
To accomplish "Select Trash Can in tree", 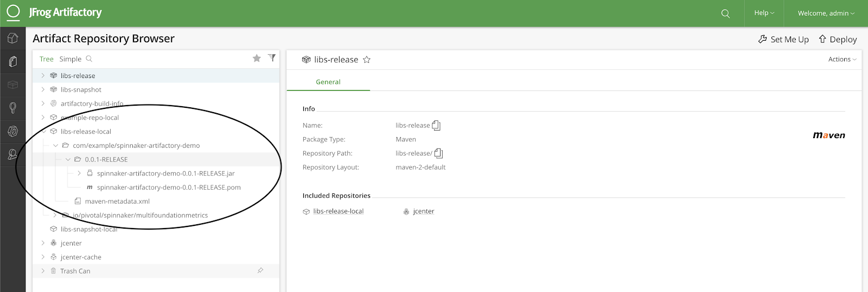I will pyautogui.click(x=75, y=271).
